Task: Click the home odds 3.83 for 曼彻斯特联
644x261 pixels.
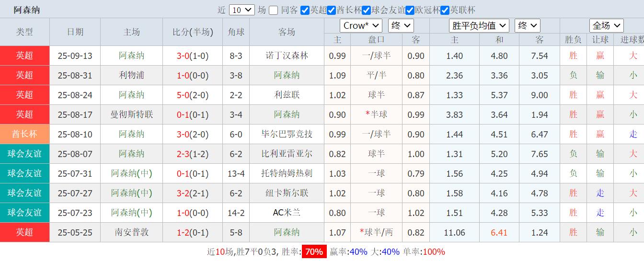Action: pos(454,115)
